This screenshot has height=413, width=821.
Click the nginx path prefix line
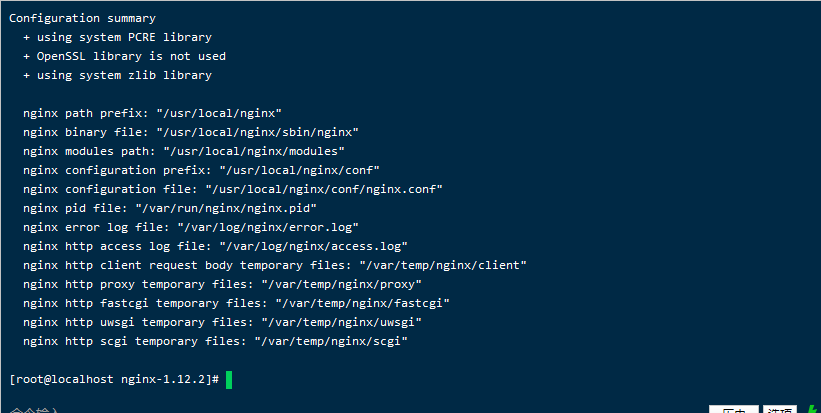(x=152, y=114)
